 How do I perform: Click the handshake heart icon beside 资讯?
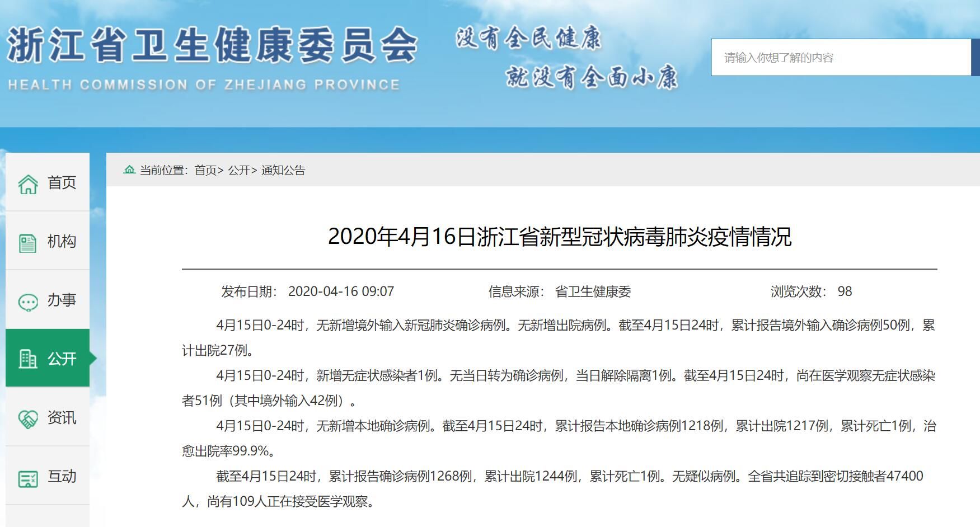click(28, 418)
